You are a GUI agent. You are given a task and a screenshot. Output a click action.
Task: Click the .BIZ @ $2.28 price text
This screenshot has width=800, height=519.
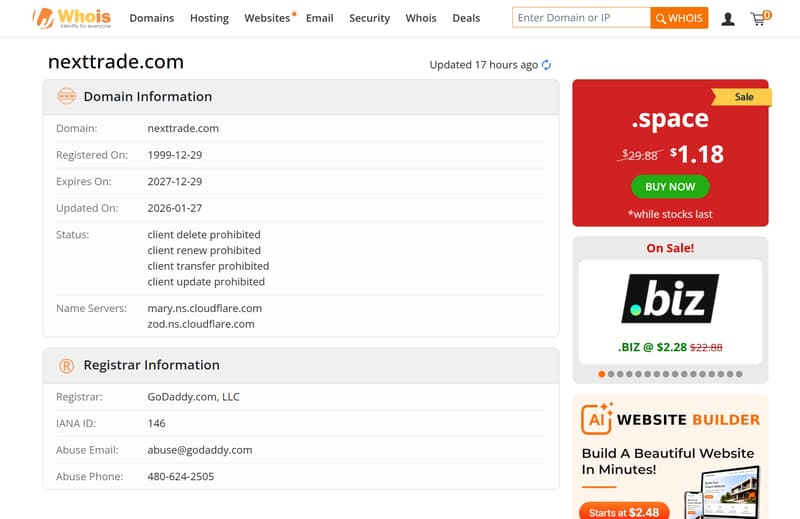pos(653,348)
